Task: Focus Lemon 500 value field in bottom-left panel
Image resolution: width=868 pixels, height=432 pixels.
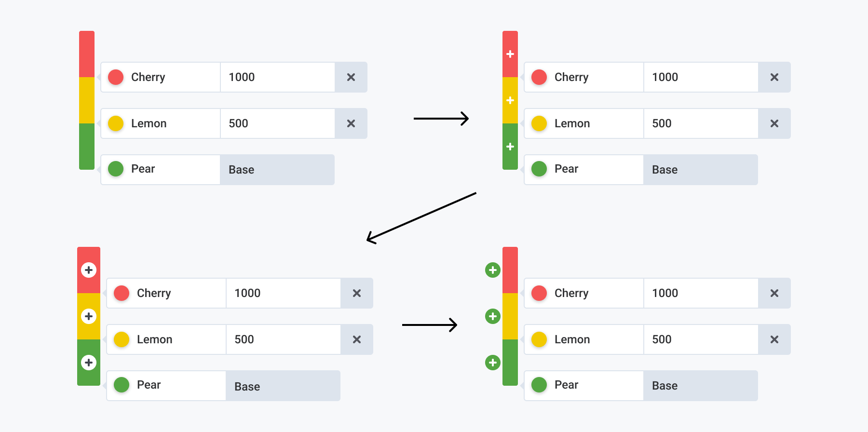Action: pyautogui.click(x=283, y=339)
